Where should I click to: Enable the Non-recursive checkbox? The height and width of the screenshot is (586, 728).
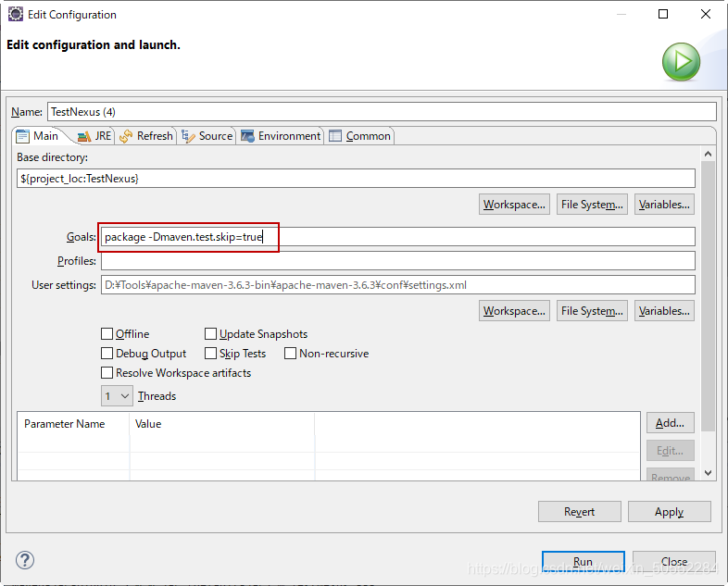point(290,353)
